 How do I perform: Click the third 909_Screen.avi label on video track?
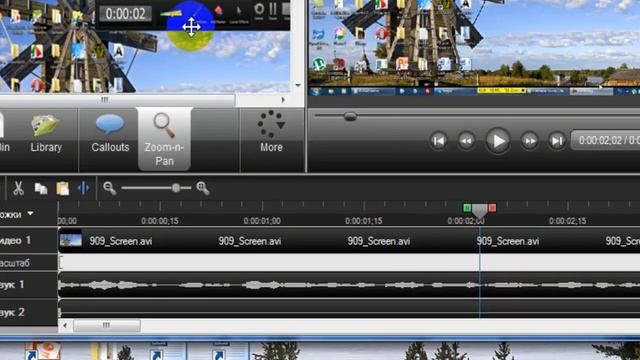tap(378, 241)
